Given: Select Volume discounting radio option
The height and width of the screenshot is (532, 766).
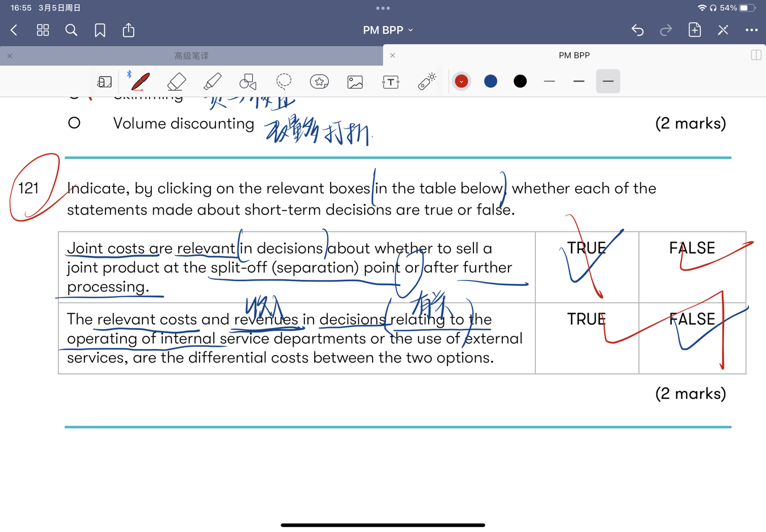Looking at the screenshot, I should 74,124.
